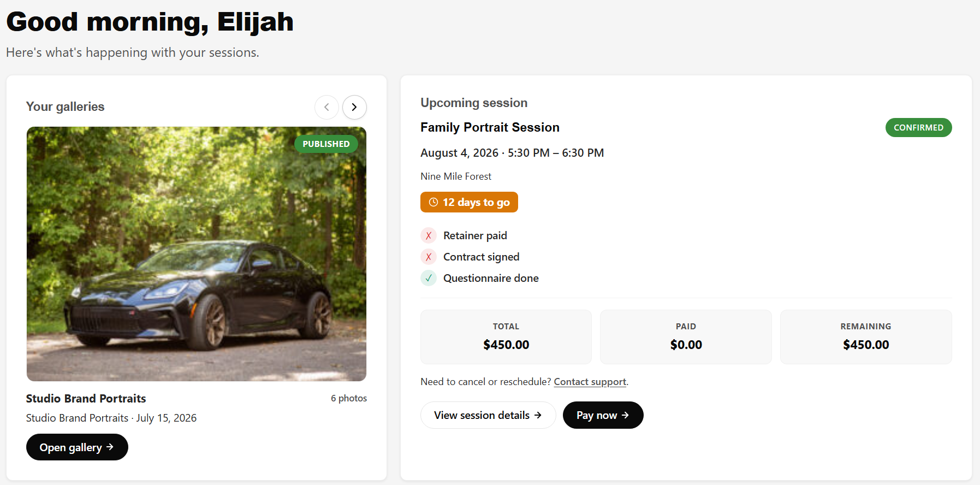
Task: Click the car photo gallery thumbnail
Action: point(197,254)
